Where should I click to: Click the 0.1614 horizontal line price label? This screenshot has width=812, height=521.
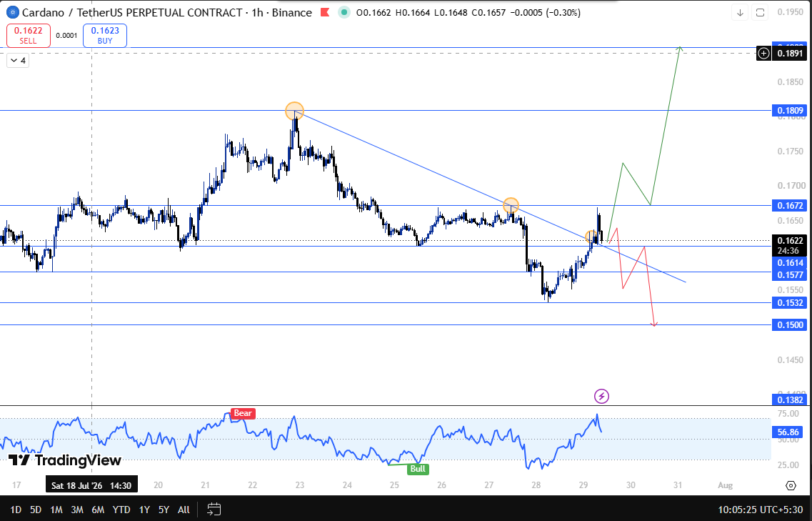point(790,263)
